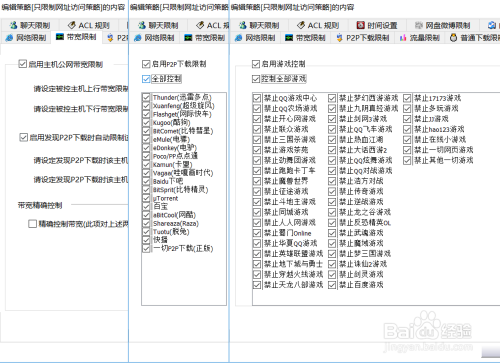Toggle 禁止一切网页游戏 checkbox

[407, 150]
